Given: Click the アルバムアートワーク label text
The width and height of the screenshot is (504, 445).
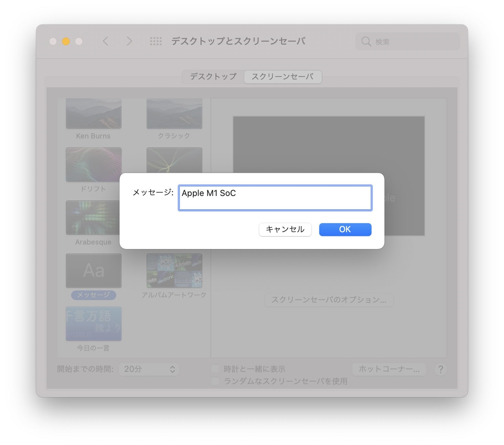Looking at the screenshot, I should click(174, 295).
